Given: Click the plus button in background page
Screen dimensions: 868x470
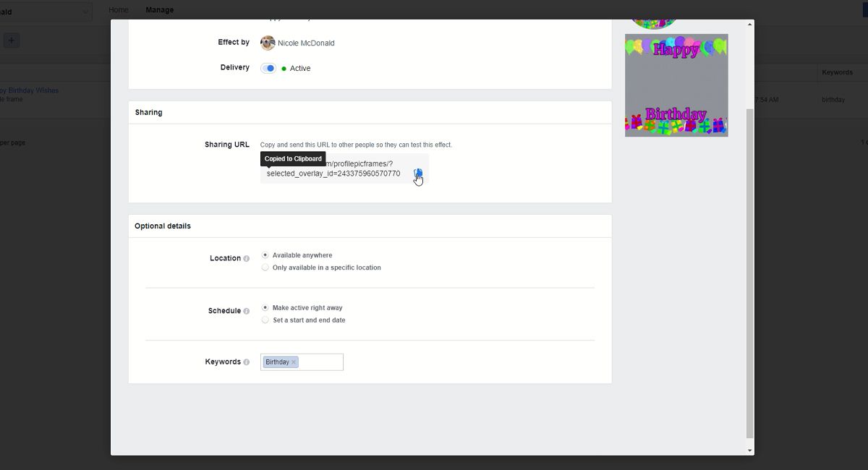Looking at the screenshot, I should (x=12, y=40).
